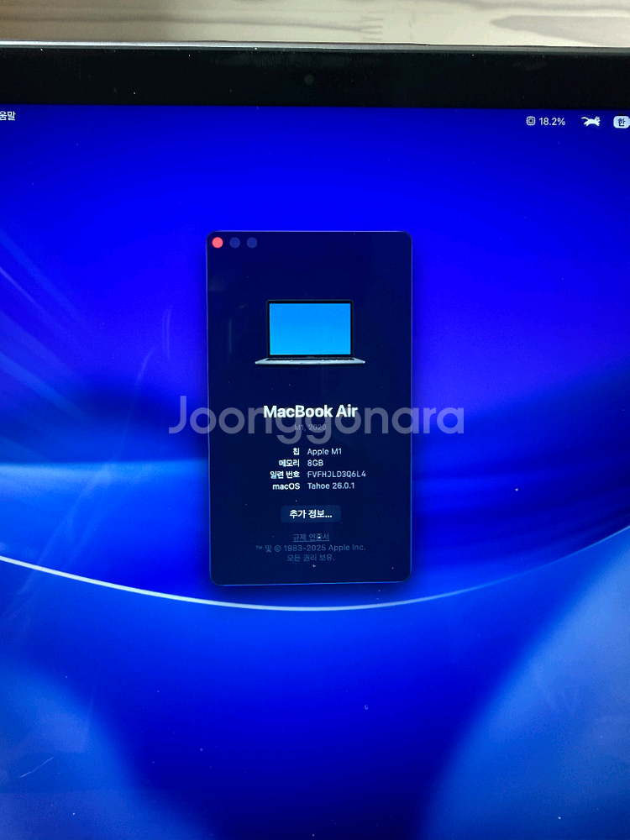Click the Tahoe 26.0.1 macOS version
Viewport: 630px width, 840px height.
331,486
